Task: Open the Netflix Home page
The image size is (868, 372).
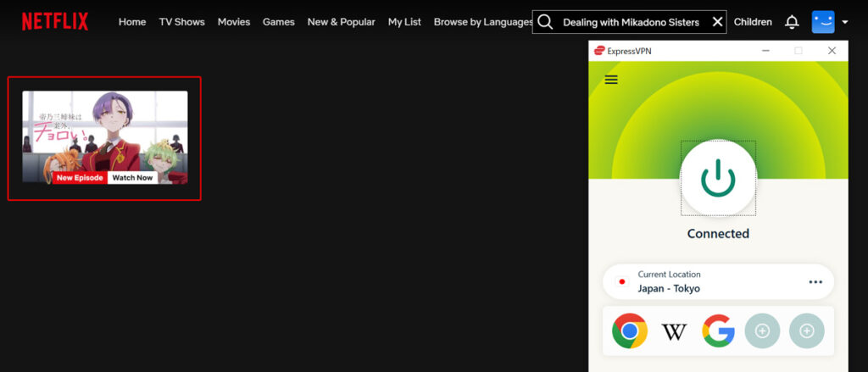Action: pyautogui.click(x=132, y=22)
